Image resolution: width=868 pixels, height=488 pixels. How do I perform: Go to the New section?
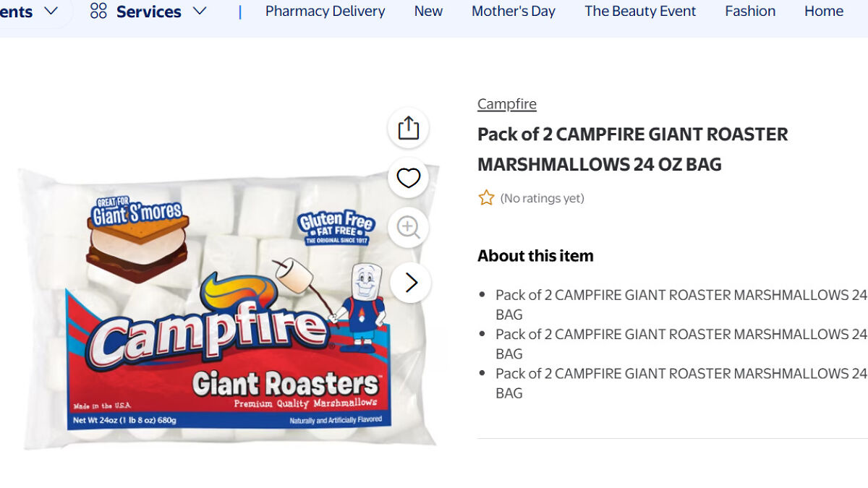coord(428,12)
